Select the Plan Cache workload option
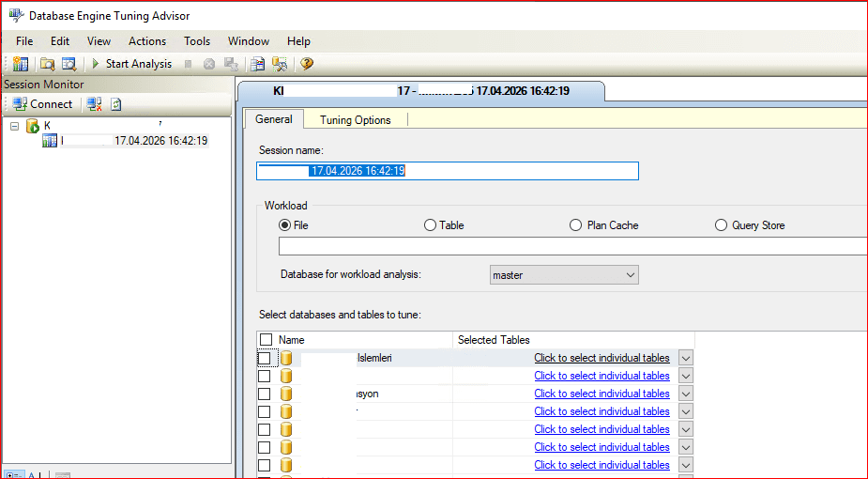Viewport: 868px width, 479px height. [x=576, y=225]
